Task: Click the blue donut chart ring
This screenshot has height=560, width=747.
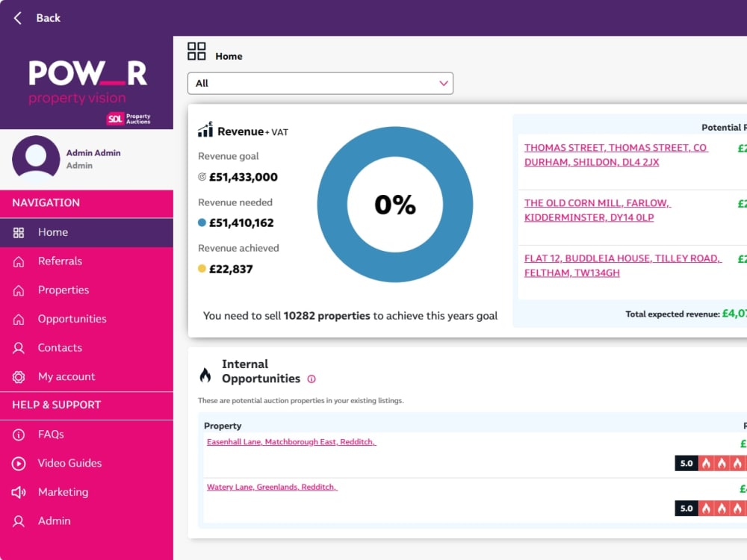Action: [332, 205]
